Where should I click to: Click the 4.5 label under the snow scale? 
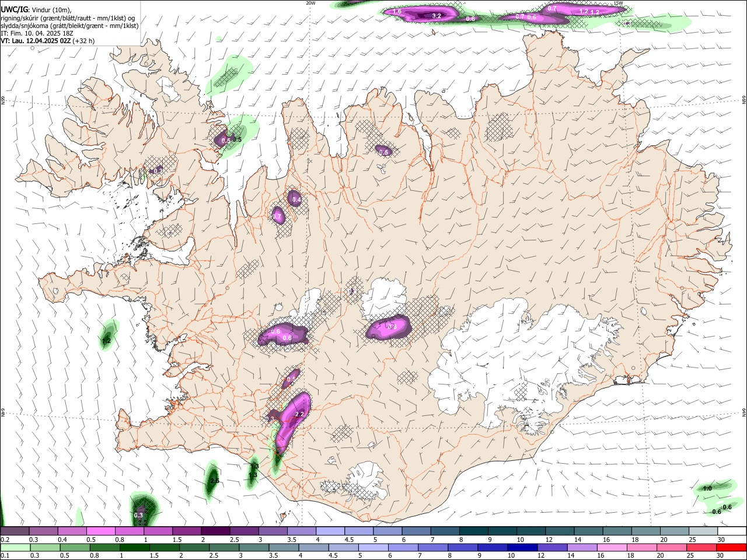349,540
